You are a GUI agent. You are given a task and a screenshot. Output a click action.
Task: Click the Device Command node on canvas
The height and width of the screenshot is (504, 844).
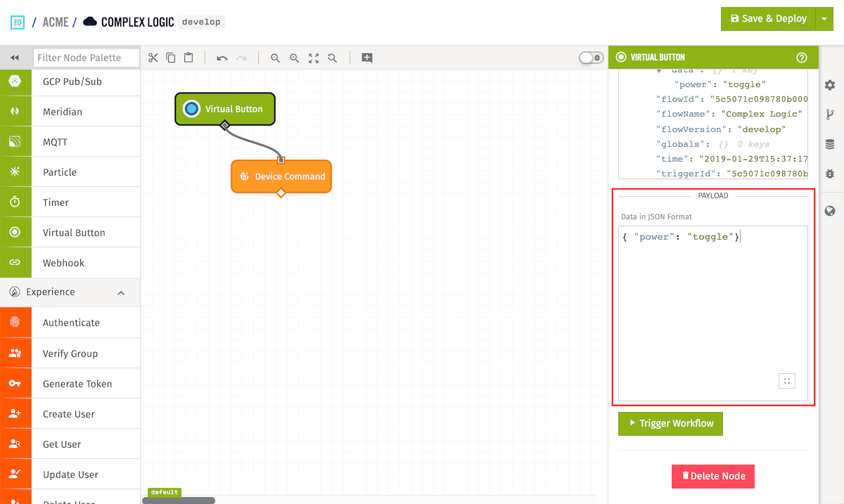281,176
